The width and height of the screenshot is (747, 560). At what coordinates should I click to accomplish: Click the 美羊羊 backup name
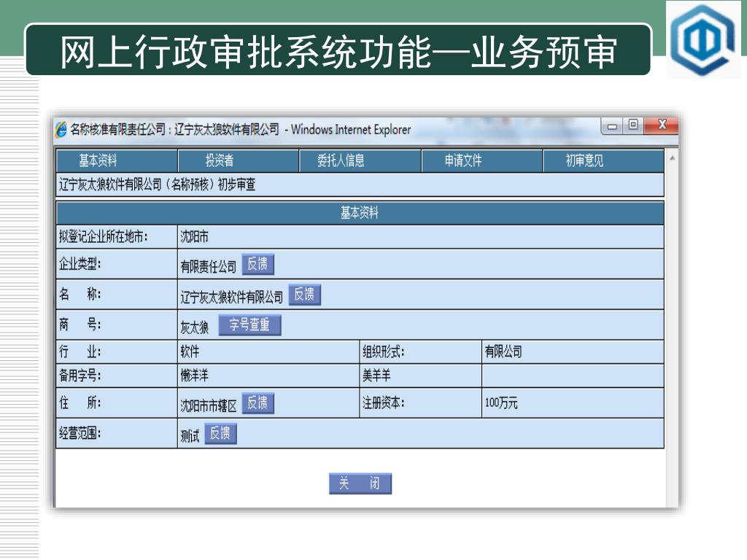(x=376, y=376)
